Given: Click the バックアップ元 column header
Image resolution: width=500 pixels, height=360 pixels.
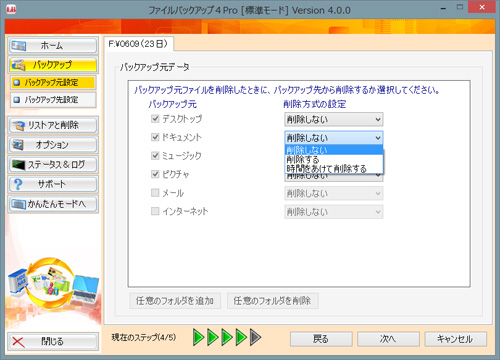Looking at the screenshot, I should [x=172, y=104].
